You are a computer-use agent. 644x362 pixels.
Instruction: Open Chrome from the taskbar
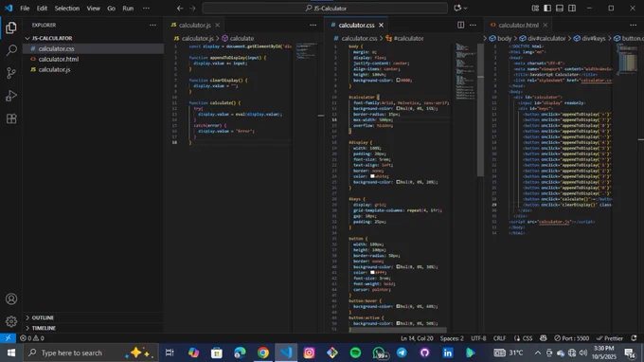tap(263, 353)
